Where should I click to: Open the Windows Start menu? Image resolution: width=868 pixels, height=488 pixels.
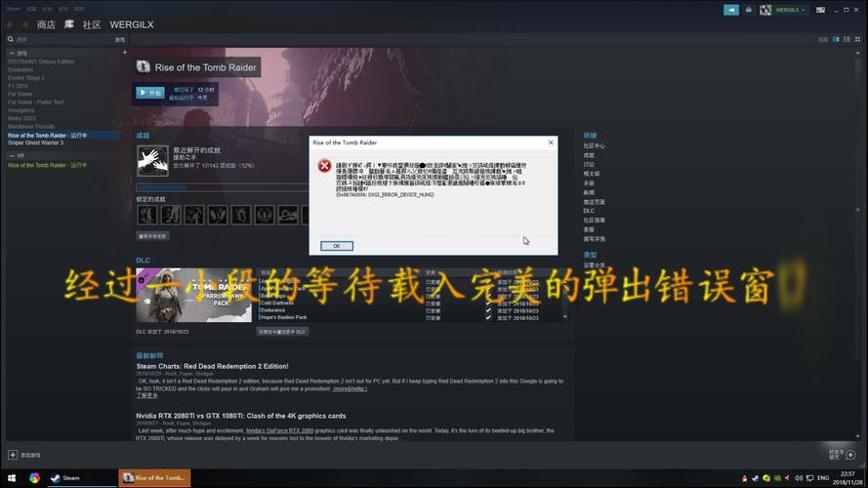click(x=12, y=478)
